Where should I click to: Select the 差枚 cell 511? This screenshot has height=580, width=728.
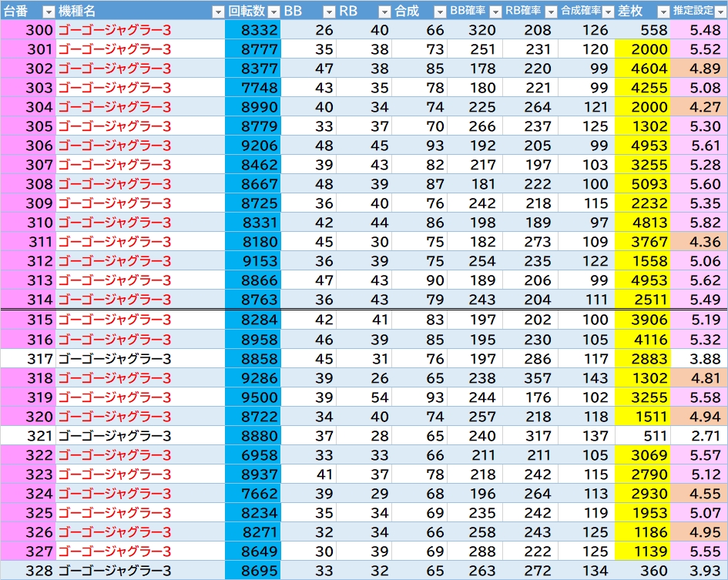click(642, 436)
